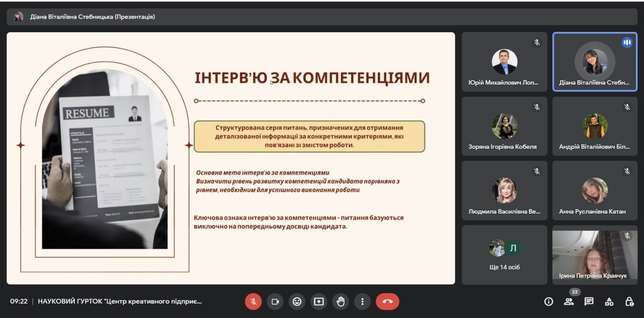644x318 pixels.
Task: Open the three-dot more options menu
Action: coord(362,301)
